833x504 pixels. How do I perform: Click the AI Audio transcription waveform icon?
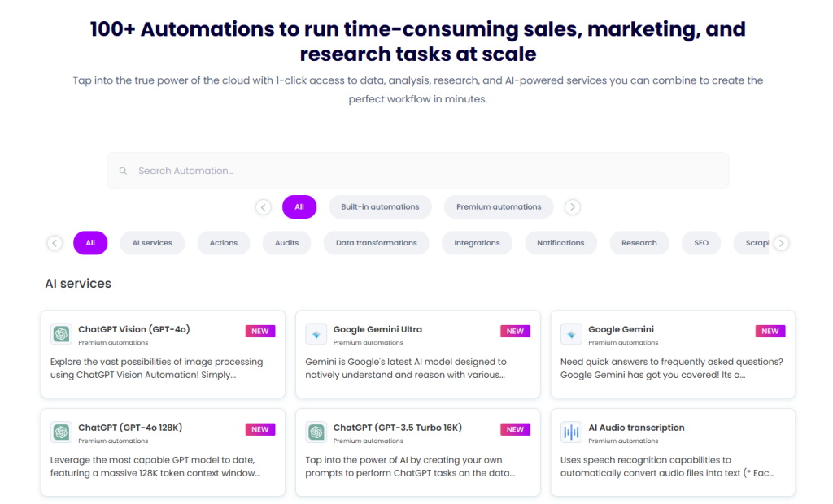pyautogui.click(x=571, y=432)
